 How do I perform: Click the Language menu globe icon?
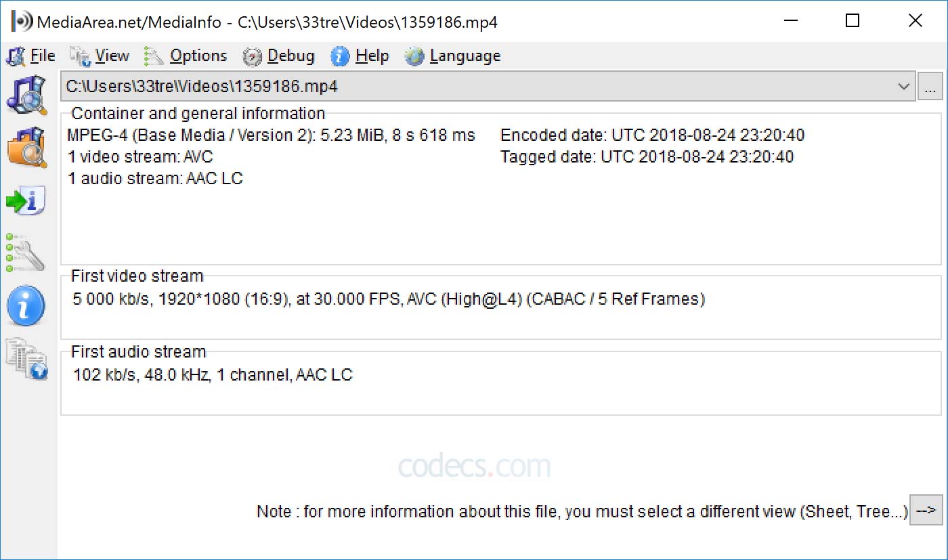[414, 56]
